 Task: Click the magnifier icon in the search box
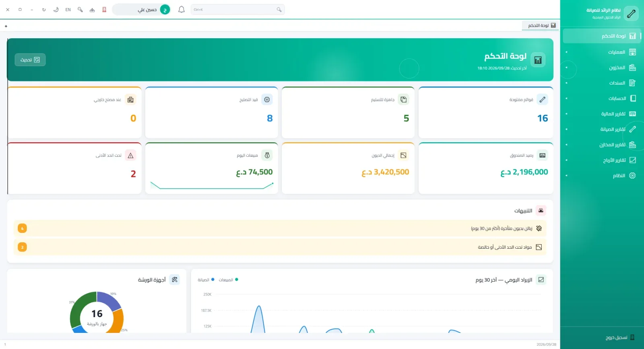point(279,9)
